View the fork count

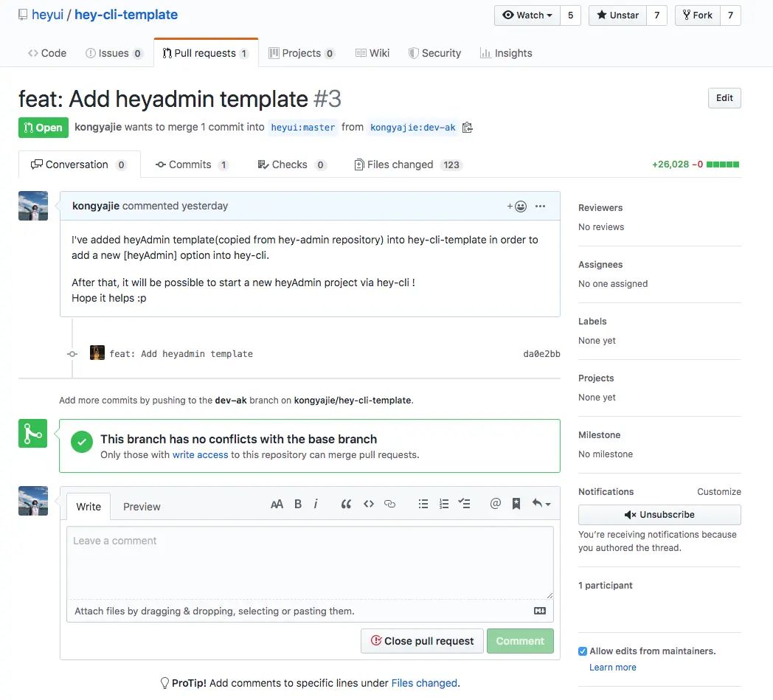point(731,15)
